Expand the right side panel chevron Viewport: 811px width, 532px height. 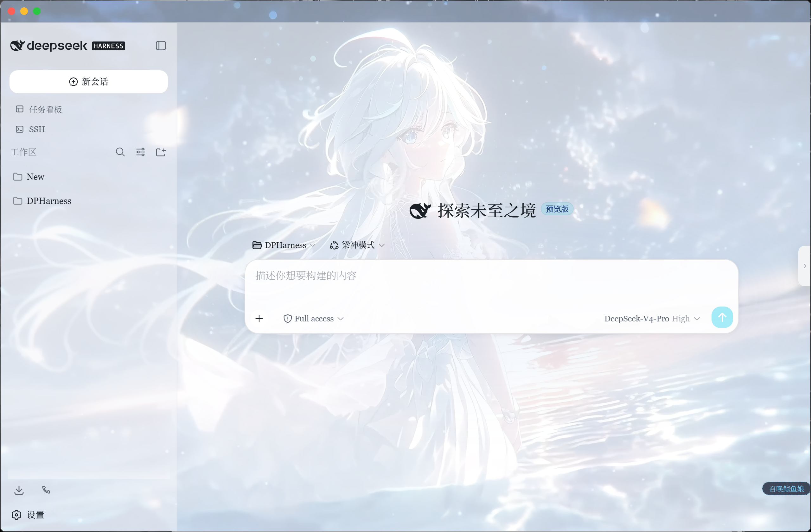(x=805, y=266)
